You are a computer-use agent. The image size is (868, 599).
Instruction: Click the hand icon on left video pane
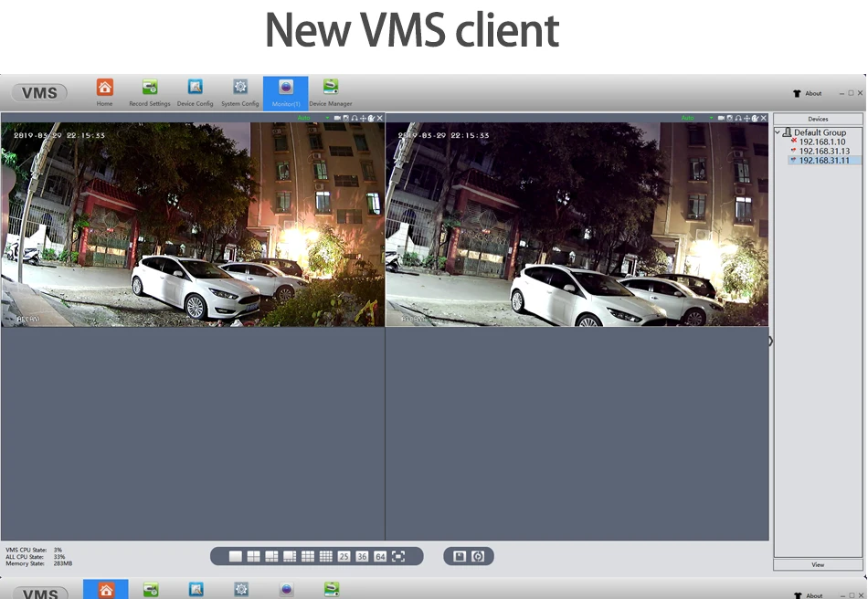point(371,118)
